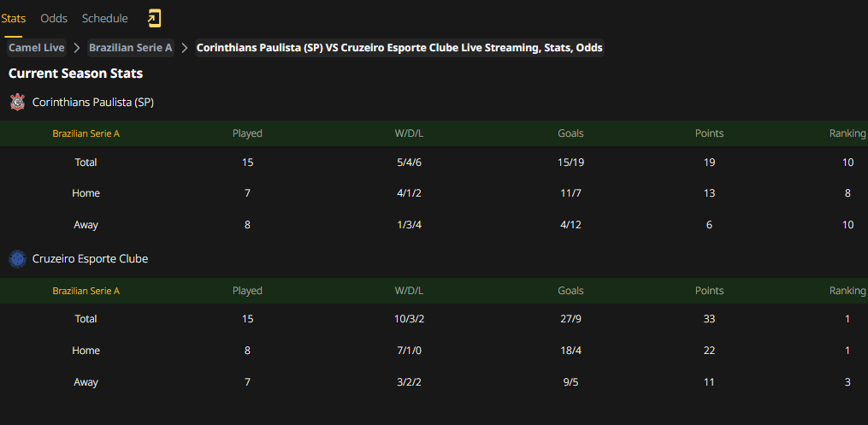Open the Odds tab
This screenshot has width=868, height=425.
click(x=54, y=18)
